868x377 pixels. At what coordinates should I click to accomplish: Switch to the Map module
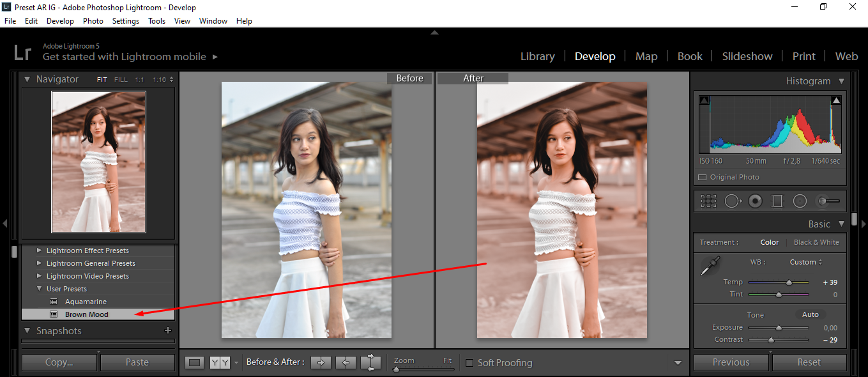pos(646,56)
